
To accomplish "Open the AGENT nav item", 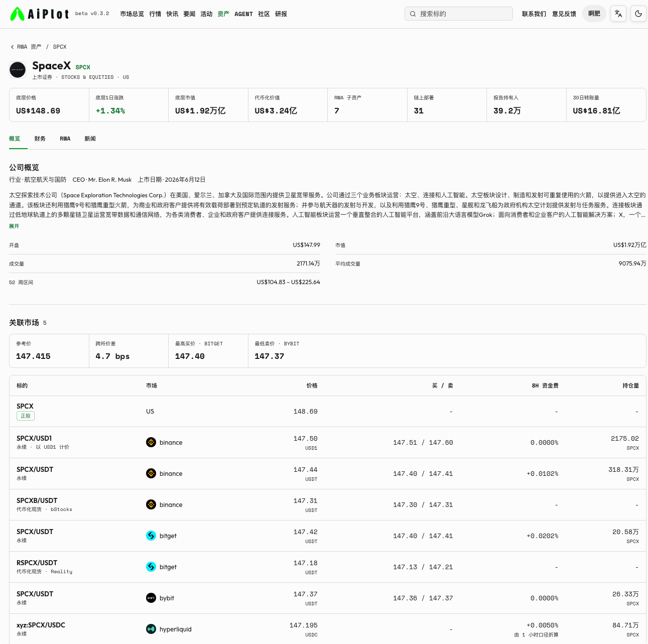I will pos(243,14).
